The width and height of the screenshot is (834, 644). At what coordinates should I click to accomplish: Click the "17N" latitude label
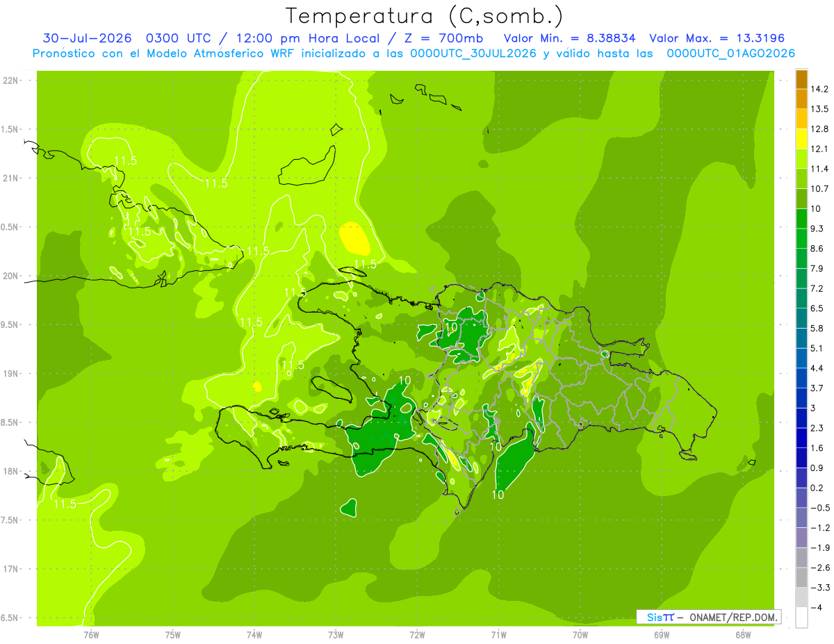point(10,569)
